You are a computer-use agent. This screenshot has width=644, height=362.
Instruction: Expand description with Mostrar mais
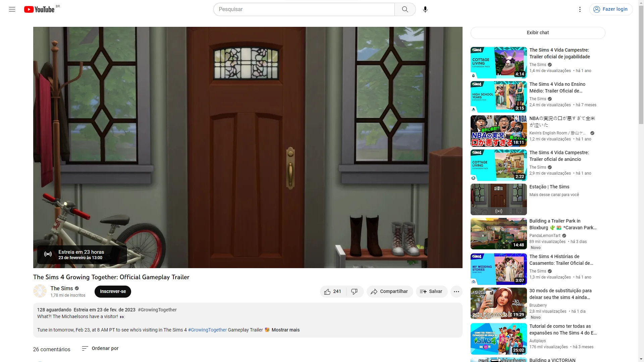coord(285,330)
